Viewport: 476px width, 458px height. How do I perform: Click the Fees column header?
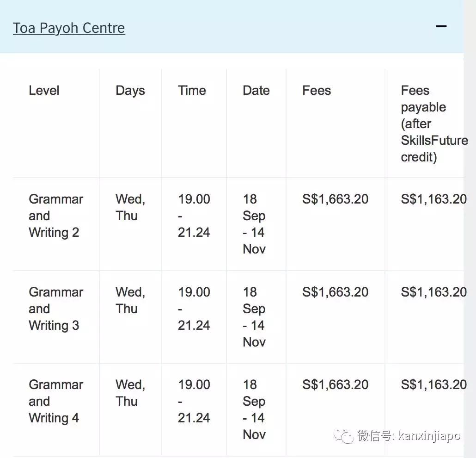point(317,90)
